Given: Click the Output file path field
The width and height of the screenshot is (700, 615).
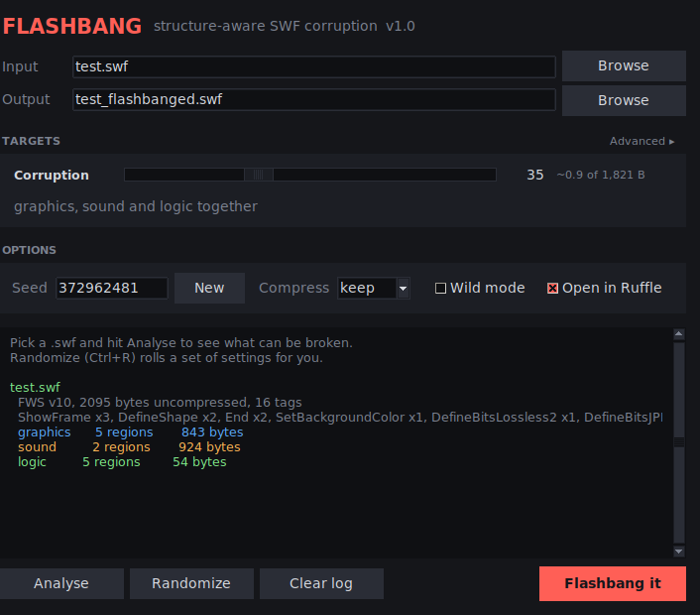Looking at the screenshot, I should [x=314, y=99].
